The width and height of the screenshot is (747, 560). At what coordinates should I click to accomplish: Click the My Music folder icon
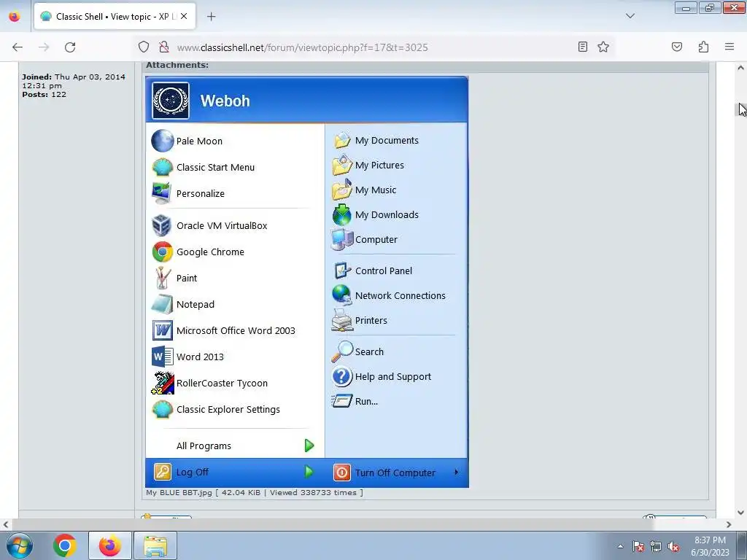point(342,190)
